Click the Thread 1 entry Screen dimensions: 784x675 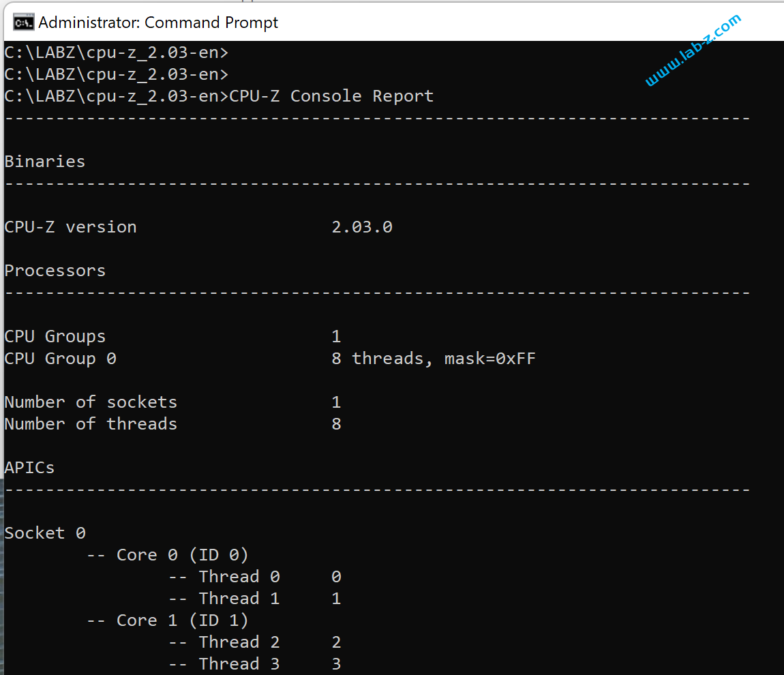(x=239, y=599)
